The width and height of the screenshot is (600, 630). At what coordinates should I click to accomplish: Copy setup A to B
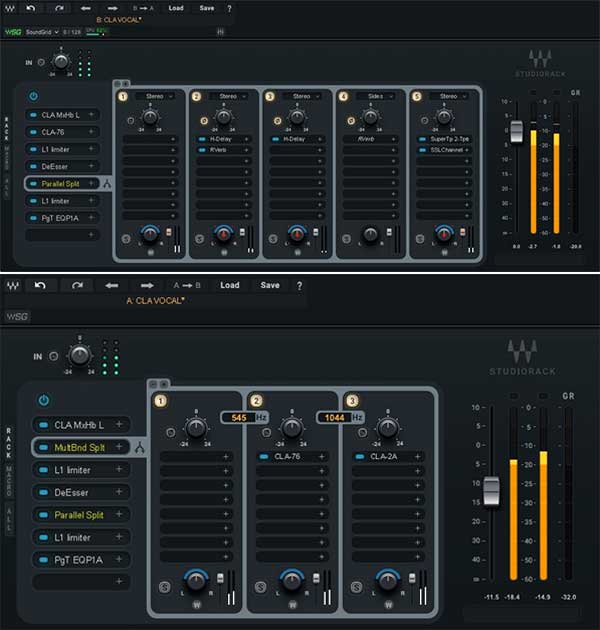187,285
